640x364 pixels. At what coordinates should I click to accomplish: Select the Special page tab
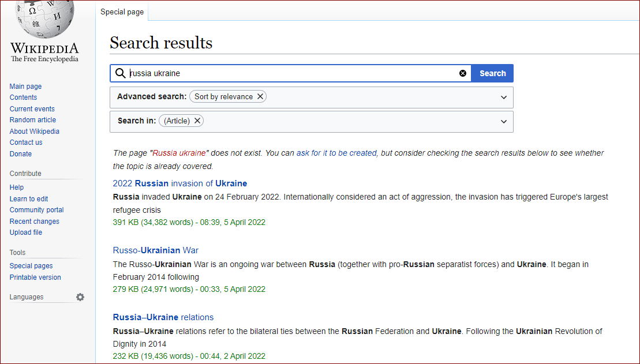point(122,12)
